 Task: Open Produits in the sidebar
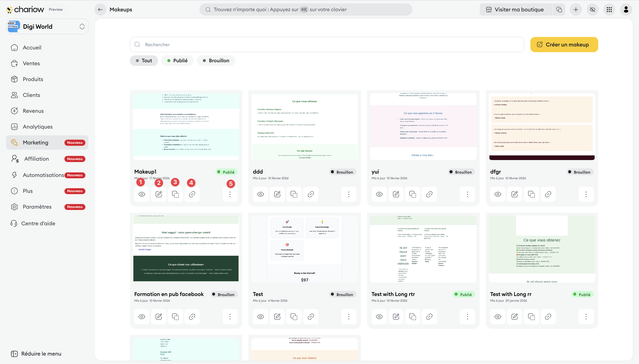33,79
